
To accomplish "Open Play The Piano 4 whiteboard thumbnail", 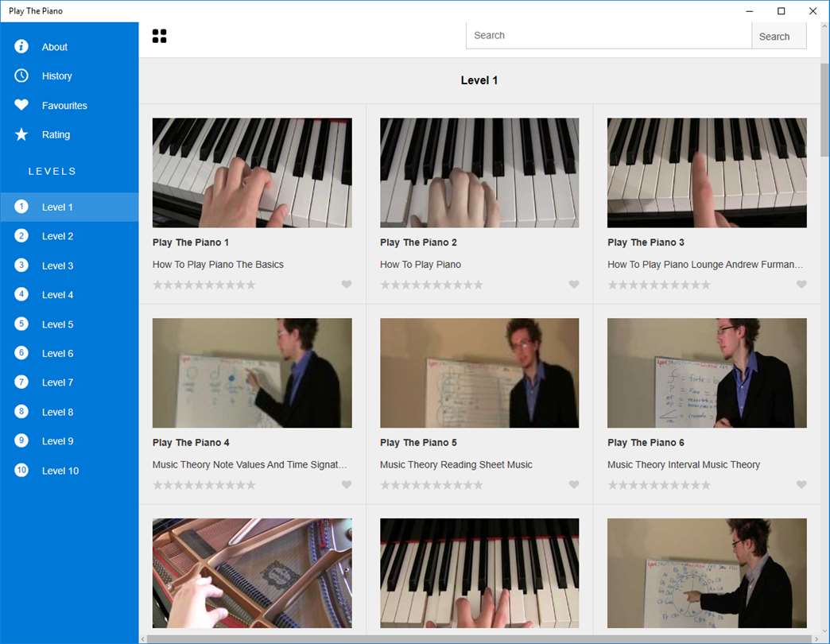I will (x=252, y=373).
